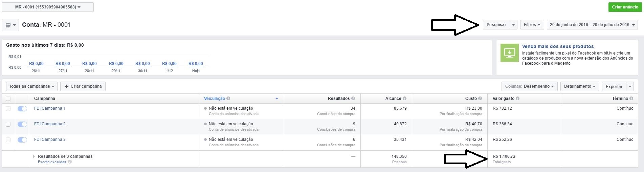The width and height of the screenshot is (644, 172).
Task: Show info tooltip for Término column
Action: (631, 99)
